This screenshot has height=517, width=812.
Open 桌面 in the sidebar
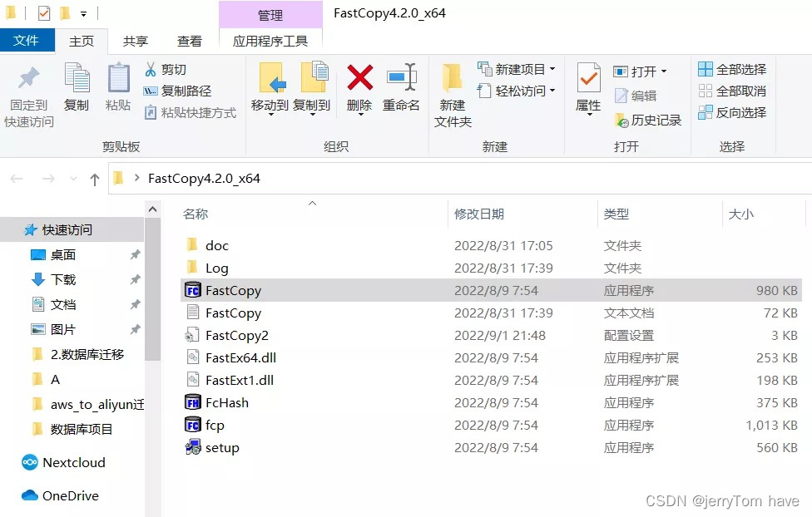pyautogui.click(x=63, y=254)
